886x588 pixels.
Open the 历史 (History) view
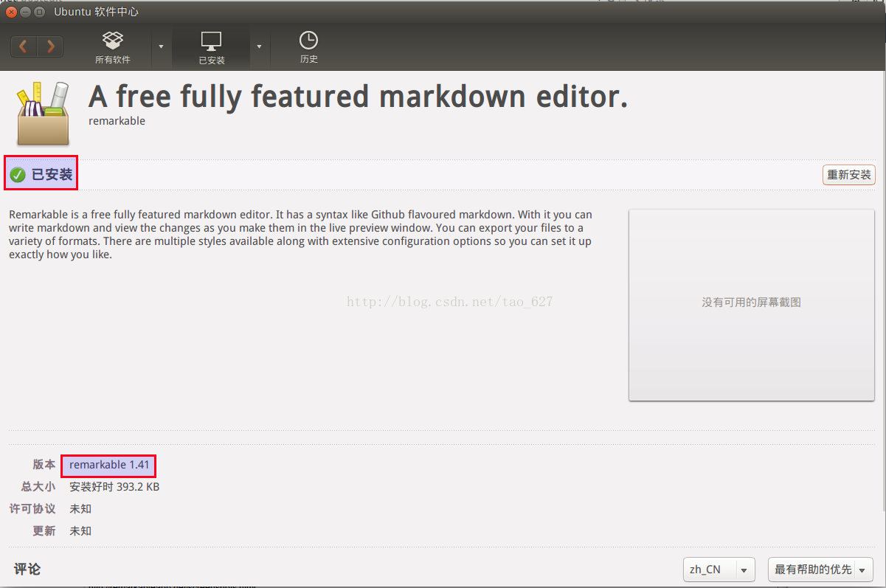[x=309, y=47]
